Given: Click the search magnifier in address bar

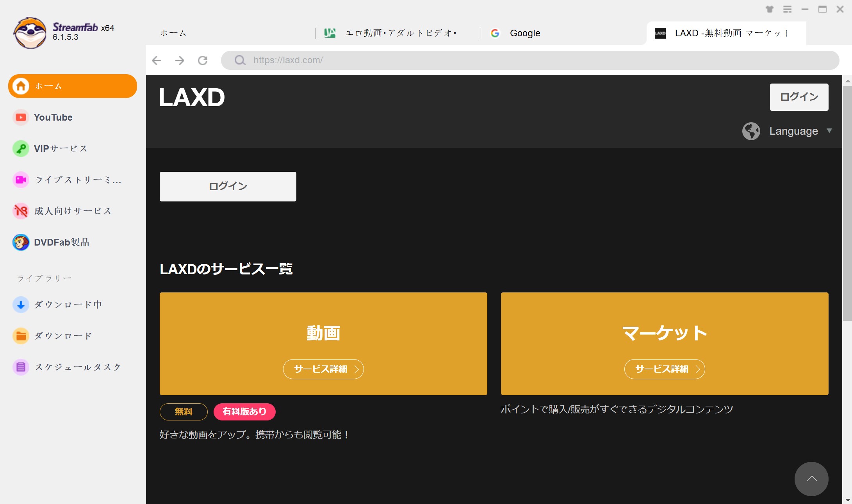Looking at the screenshot, I should coord(240,60).
